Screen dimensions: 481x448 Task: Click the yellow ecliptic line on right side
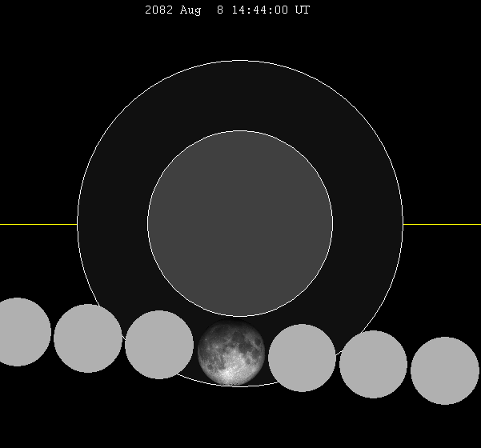[x=442, y=224]
